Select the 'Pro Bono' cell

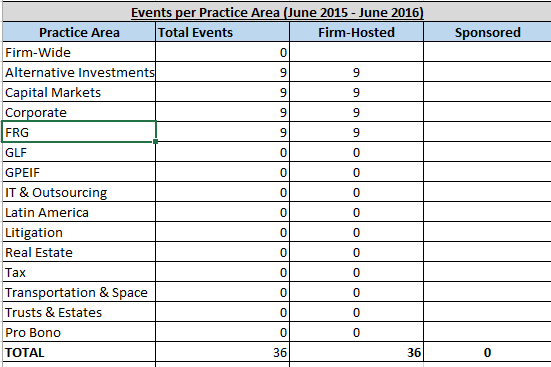pos(79,332)
